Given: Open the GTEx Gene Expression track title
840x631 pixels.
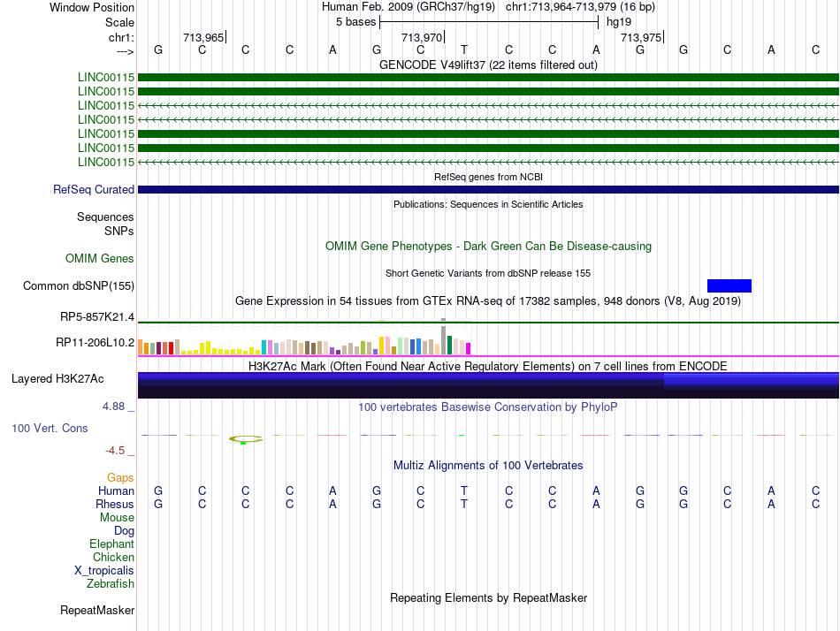Looking at the screenshot, I should (488, 301).
